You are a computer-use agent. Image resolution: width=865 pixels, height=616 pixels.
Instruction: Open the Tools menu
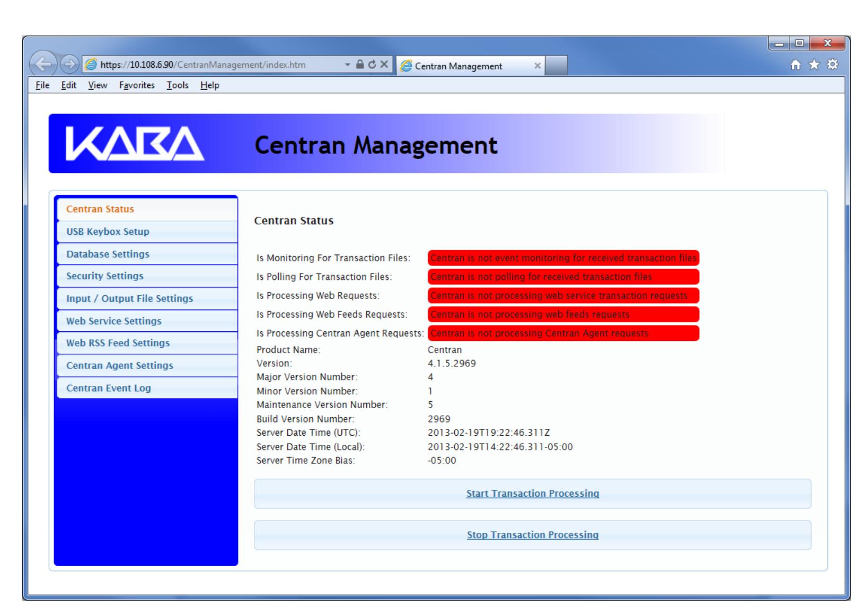(178, 85)
